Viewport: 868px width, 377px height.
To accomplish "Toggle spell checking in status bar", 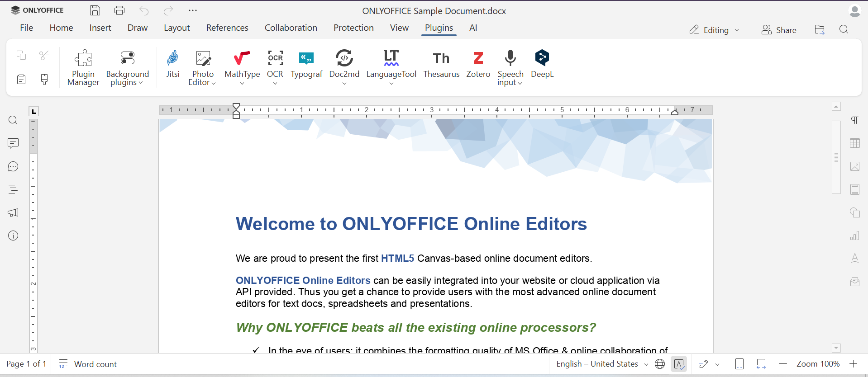I will coord(679,364).
